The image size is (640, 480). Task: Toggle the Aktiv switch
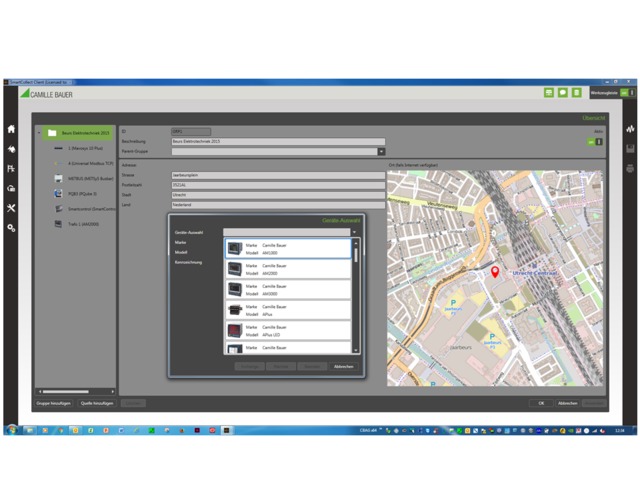coord(597,142)
